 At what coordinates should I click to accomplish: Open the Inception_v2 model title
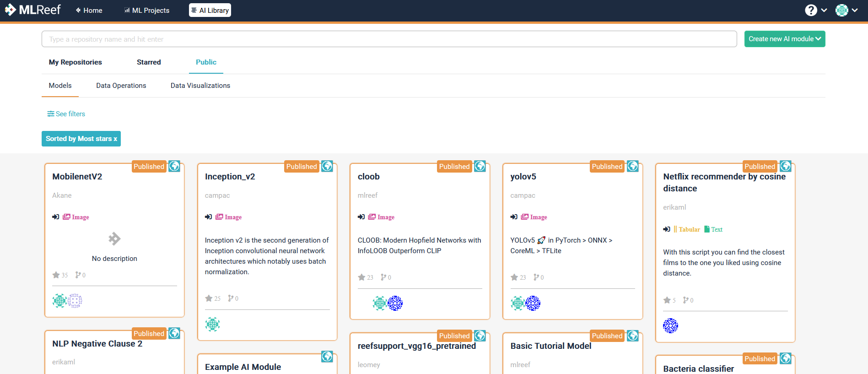pyautogui.click(x=230, y=177)
